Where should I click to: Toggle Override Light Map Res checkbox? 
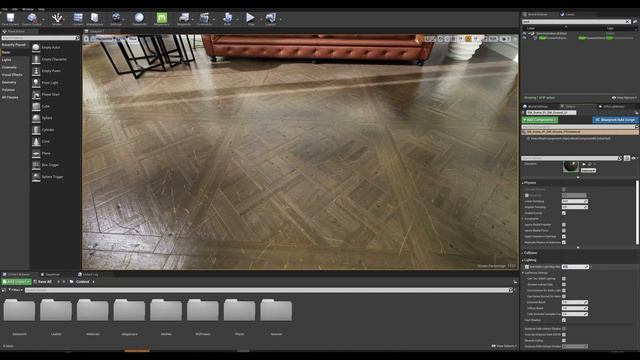click(x=527, y=267)
